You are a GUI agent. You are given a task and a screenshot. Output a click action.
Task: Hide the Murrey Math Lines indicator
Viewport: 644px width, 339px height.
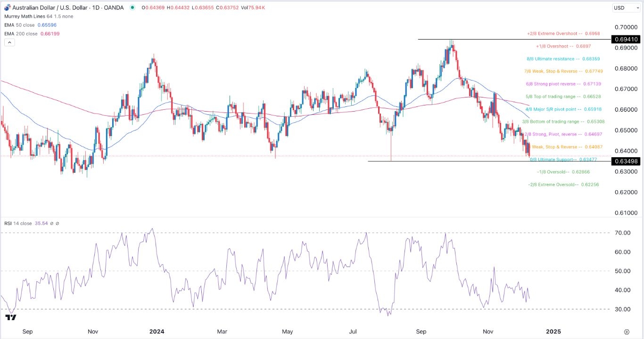(x=24, y=16)
